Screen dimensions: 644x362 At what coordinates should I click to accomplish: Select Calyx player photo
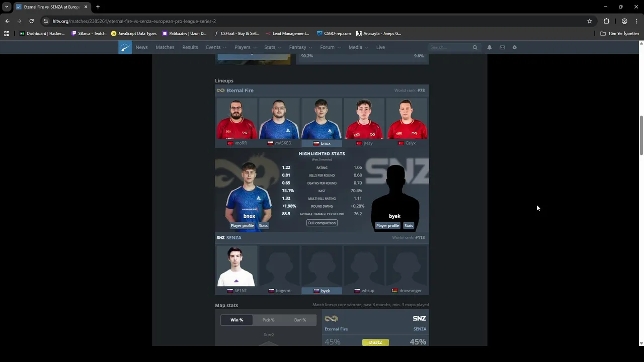pyautogui.click(x=407, y=119)
